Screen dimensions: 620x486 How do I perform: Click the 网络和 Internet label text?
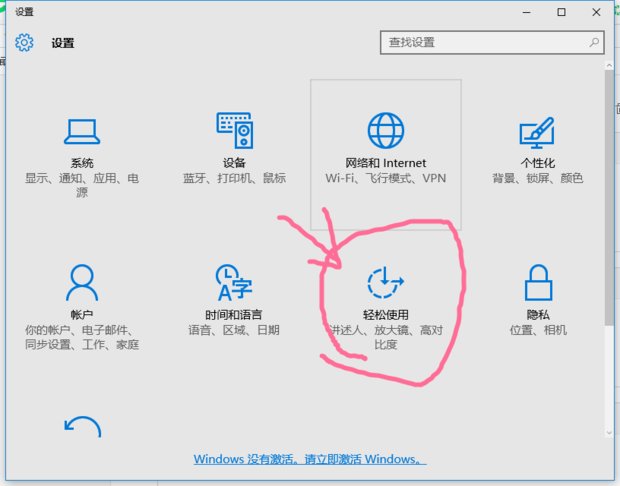386,163
